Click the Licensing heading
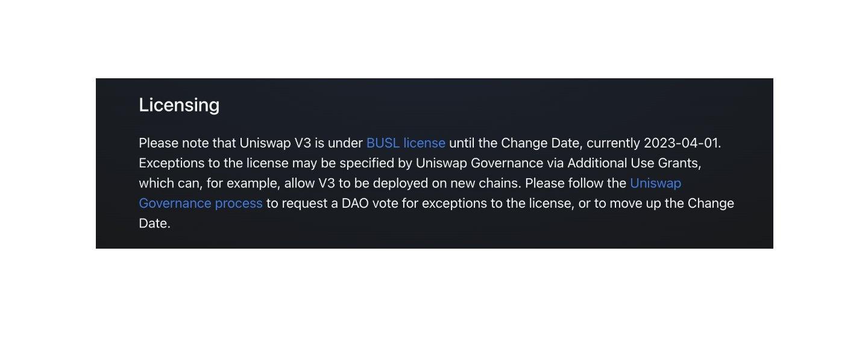 (179, 105)
